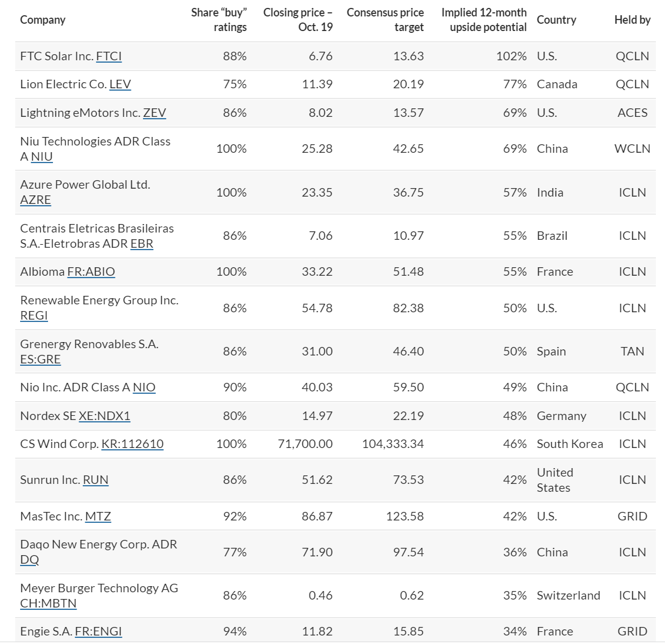Open the ZEV ticker link

tap(155, 113)
